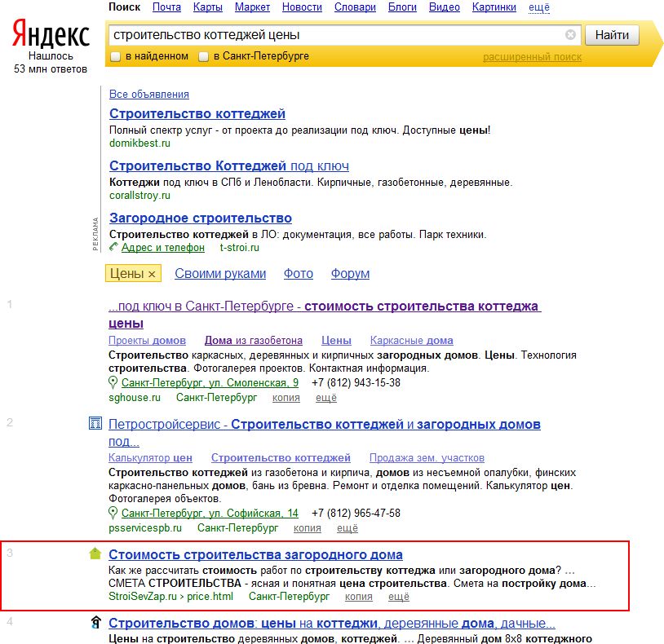Viewport: 664px width, 644px height.
Task: Open the 'Проекты домов' sitelink
Action: point(148,340)
